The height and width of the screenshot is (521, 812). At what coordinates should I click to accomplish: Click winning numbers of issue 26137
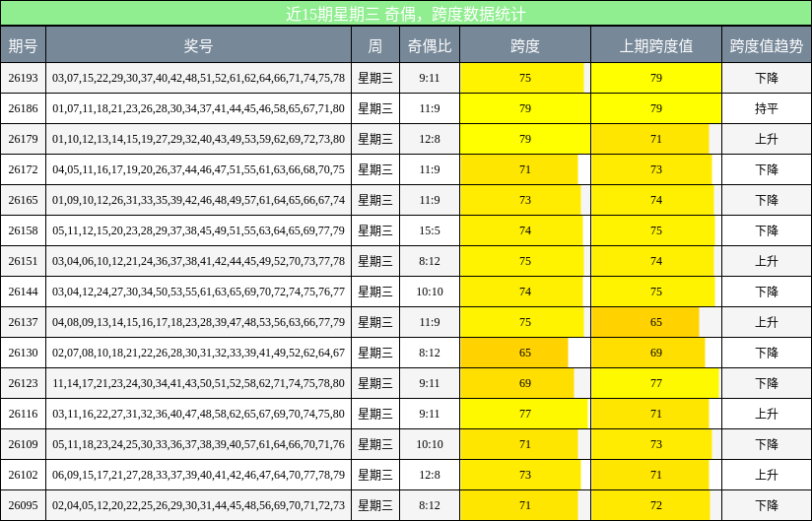point(198,322)
